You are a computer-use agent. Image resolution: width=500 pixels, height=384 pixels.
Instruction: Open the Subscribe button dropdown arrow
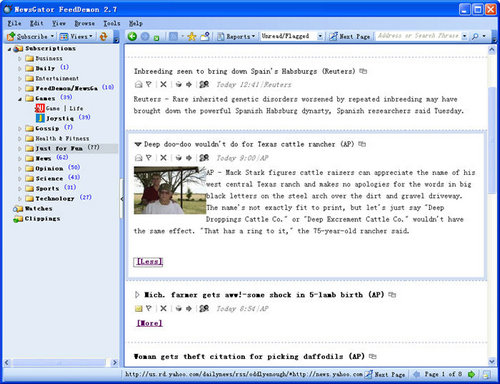52,36
